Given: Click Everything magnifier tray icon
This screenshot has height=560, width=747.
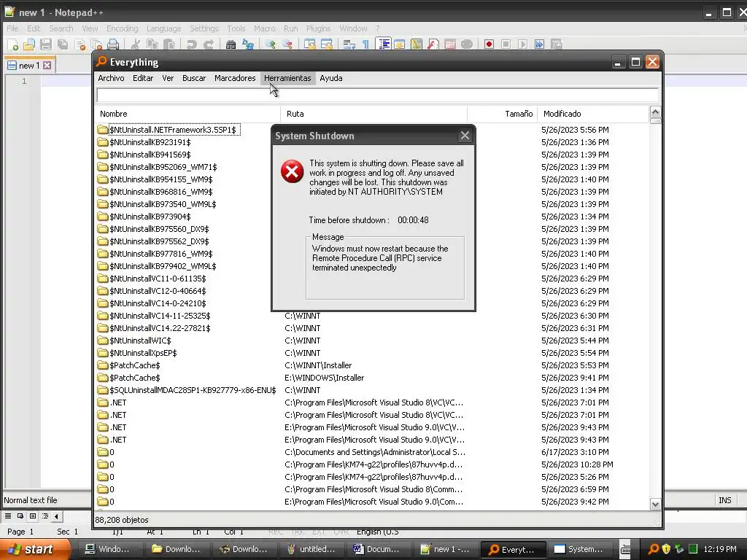Looking at the screenshot, I should [x=654, y=549].
